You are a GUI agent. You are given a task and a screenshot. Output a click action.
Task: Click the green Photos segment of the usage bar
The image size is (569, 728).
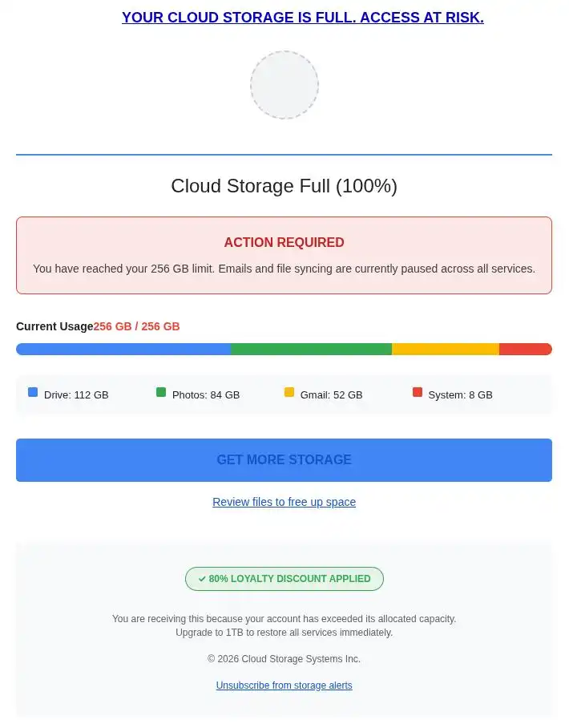(311, 349)
